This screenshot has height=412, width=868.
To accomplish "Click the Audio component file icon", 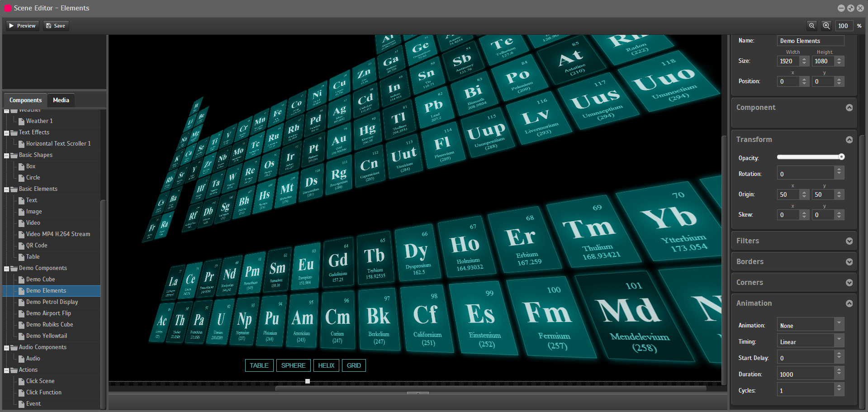I will pos(21,359).
